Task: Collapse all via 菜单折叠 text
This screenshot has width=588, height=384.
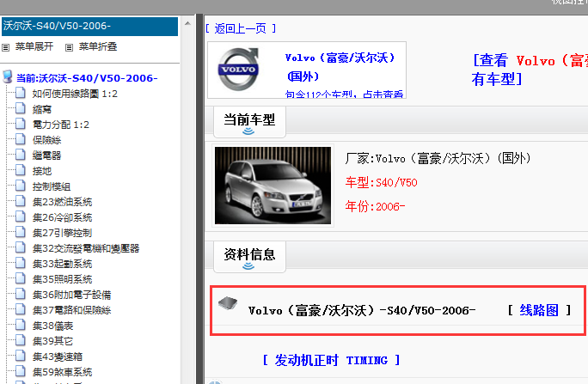Action: [x=98, y=47]
